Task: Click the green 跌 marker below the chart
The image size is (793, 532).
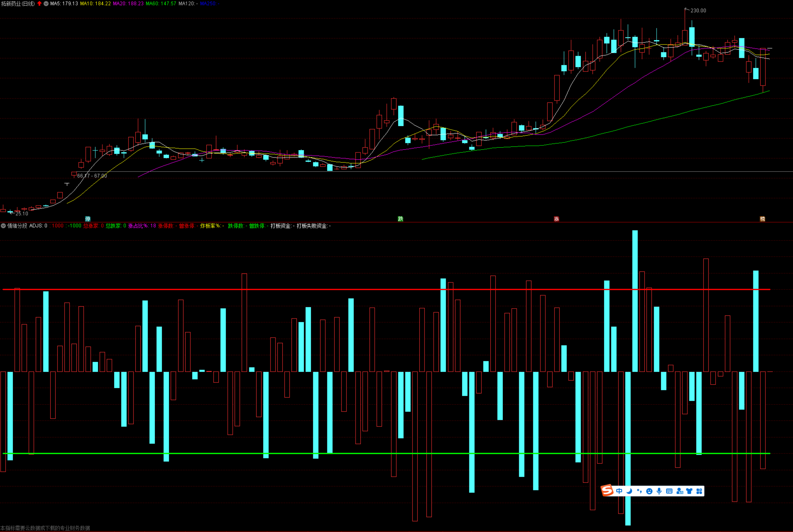Action: pos(401,219)
